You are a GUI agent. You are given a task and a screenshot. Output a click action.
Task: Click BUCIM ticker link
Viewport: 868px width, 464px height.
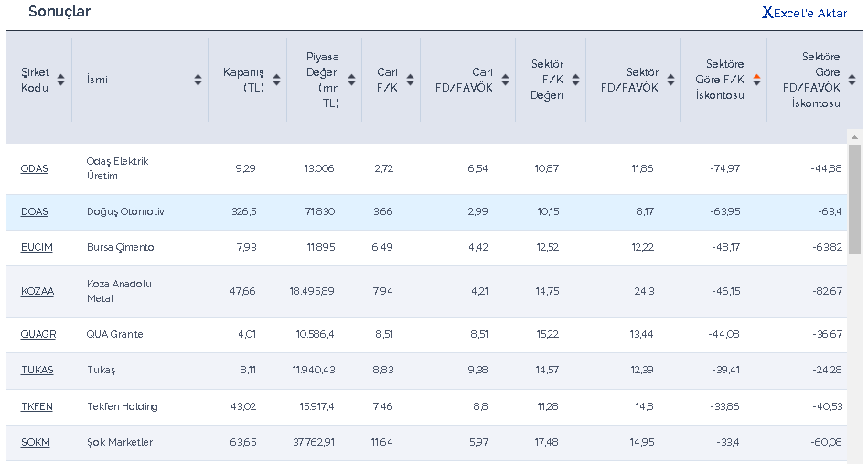37,248
